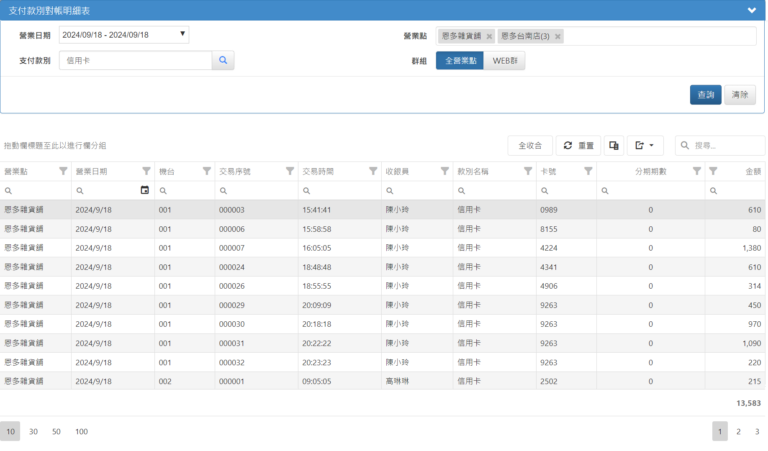Screen dimensions: 768x451
Task: Focus the 支付款別 input field
Action: tap(136, 60)
